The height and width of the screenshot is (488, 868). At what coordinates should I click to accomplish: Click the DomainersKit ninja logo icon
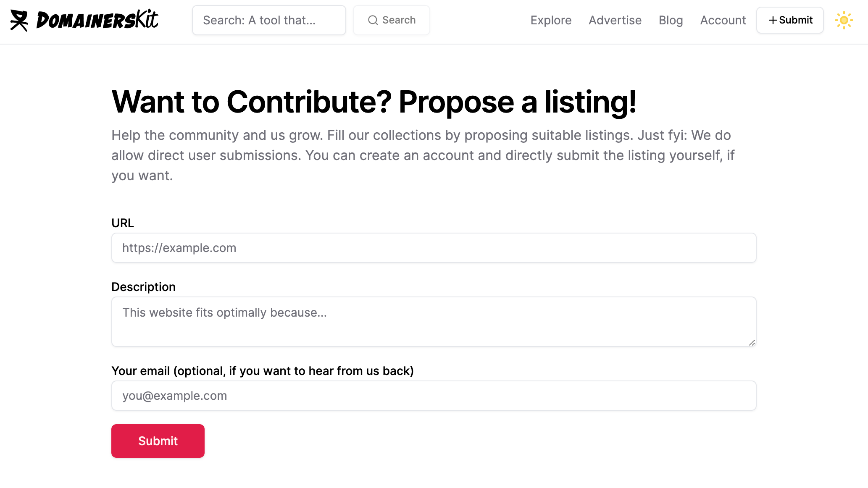pos(19,20)
